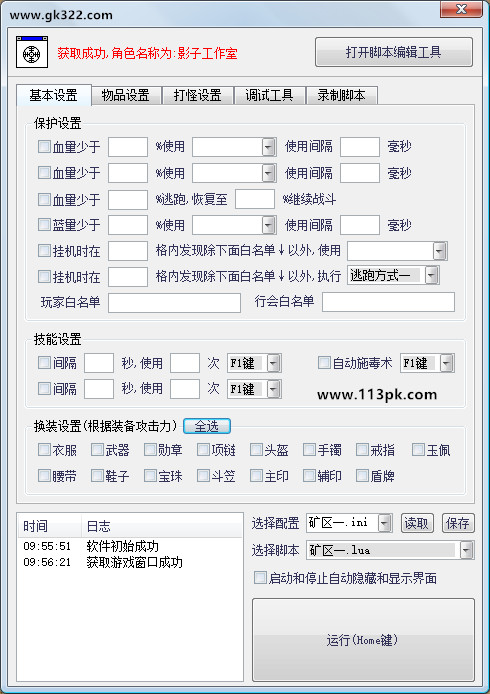Screen dimensions: 490x694
Task: Click second skill row 次 count input
Action: [185, 389]
